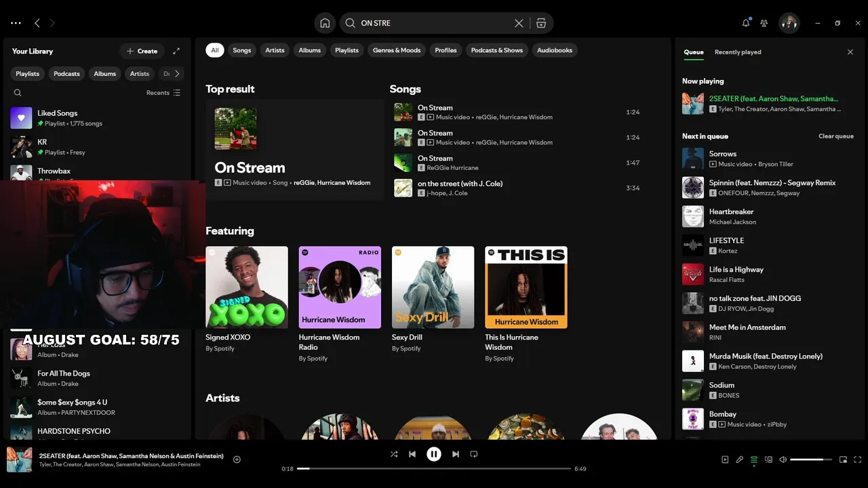Play on the street (with J. Cole)

click(x=519, y=188)
